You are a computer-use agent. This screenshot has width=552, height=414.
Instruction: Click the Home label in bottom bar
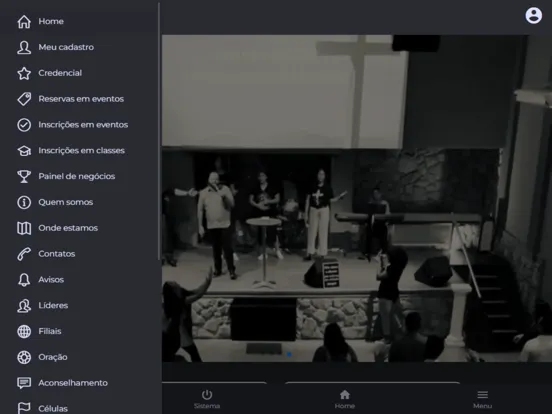(345, 406)
